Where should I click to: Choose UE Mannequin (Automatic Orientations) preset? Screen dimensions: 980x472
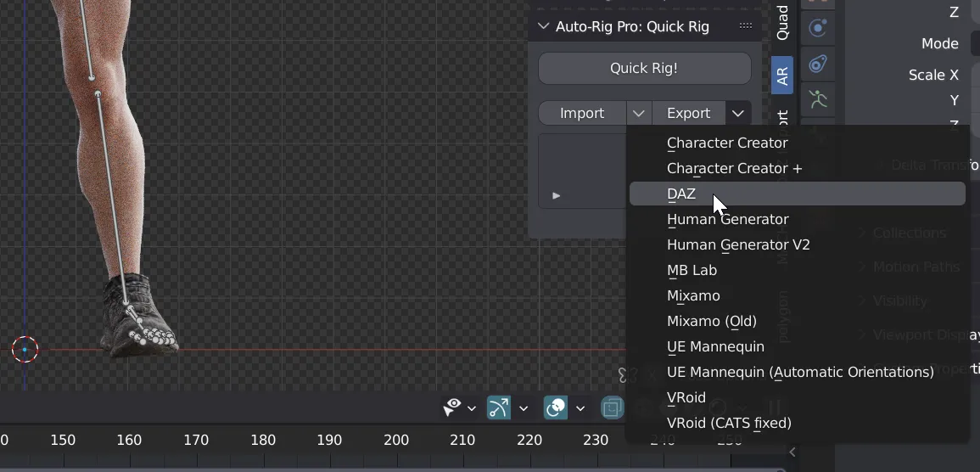[x=797, y=372]
